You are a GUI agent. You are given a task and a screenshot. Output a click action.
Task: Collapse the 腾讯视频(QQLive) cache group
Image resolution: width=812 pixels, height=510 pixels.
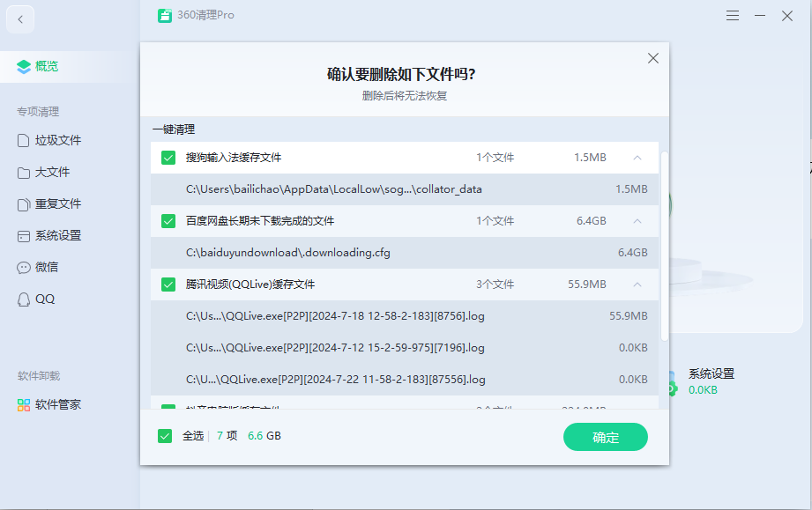(x=637, y=285)
